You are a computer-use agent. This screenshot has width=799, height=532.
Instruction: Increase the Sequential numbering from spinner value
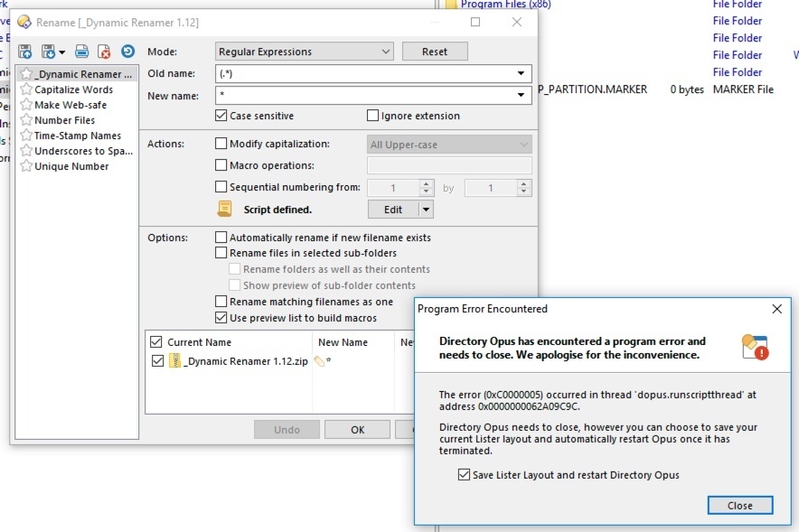click(x=427, y=183)
